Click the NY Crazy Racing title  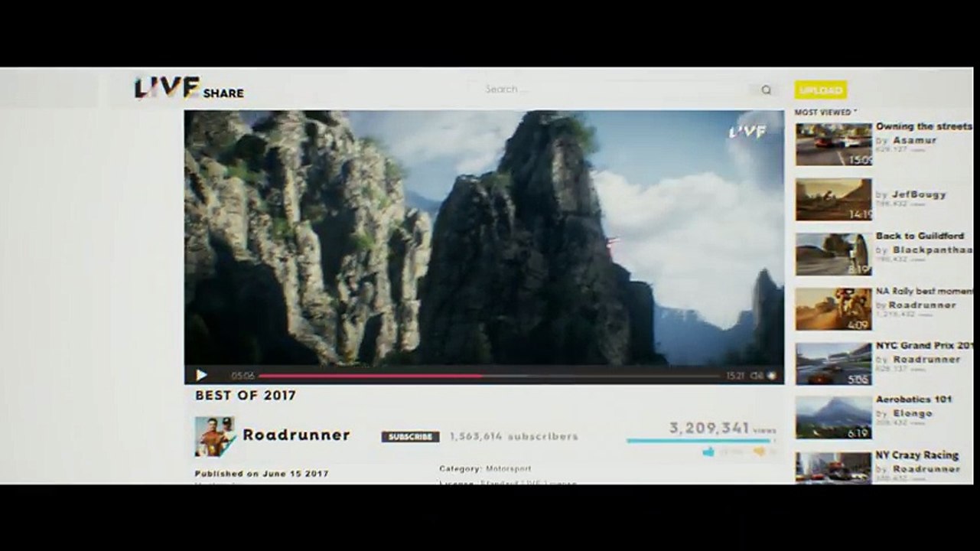coord(917,455)
